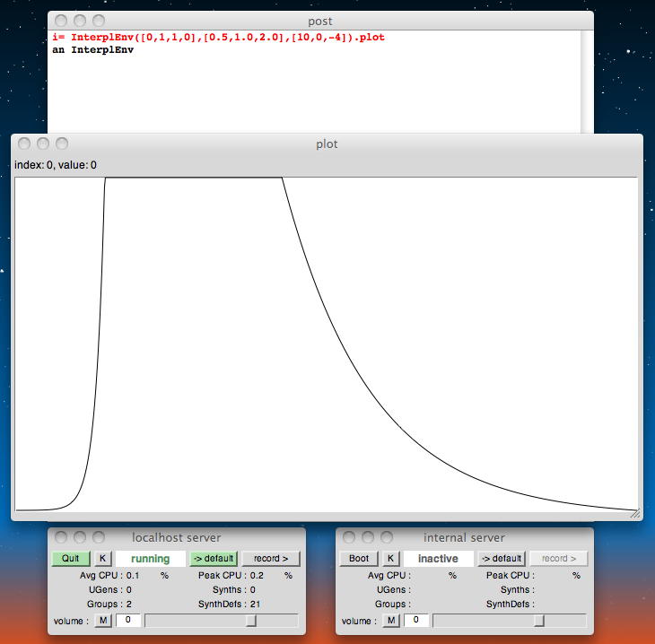Click the plot window title
This screenshot has width=655, height=644.
pyautogui.click(x=327, y=144)
